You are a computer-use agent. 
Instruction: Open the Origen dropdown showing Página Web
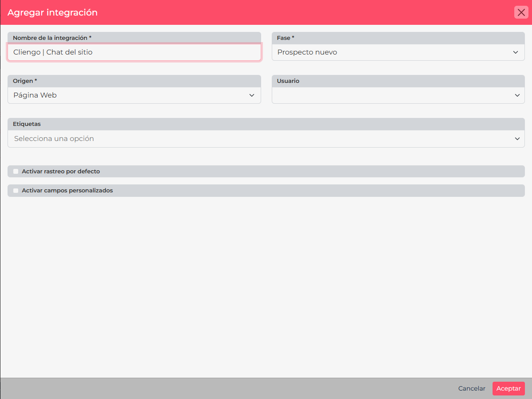click(x=134, y=95)
